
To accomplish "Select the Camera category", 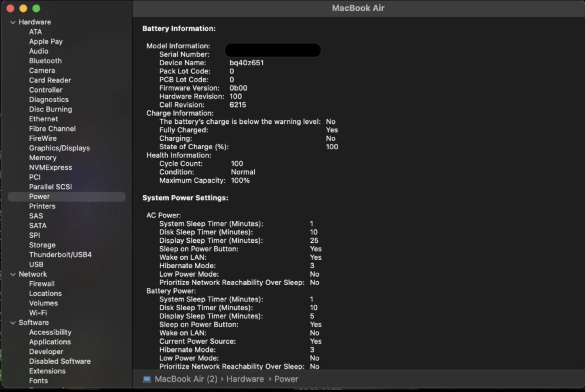I will coord(42,71).
